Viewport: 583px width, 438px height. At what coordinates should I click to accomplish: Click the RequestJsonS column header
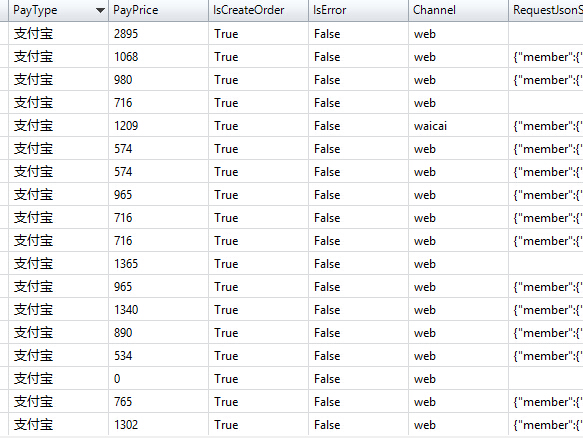[546, 10]
